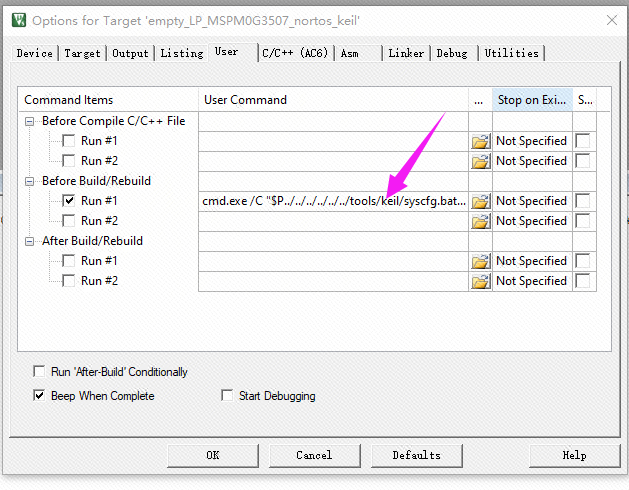Screen dimensions: 629x490
Task: Click browse folder icon for Before Compile Run #2
Action: point(481,161)
